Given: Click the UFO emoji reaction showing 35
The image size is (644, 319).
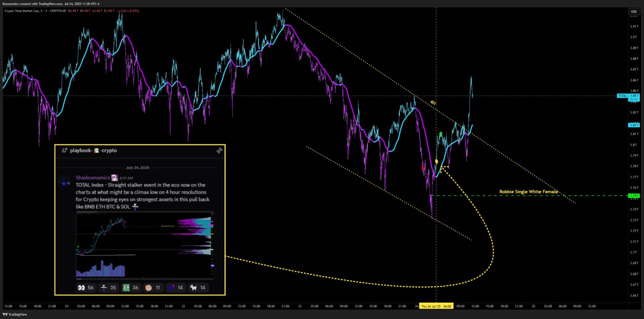Looking at the screenshot, I should pyautogui.click(x=108, y=288).
